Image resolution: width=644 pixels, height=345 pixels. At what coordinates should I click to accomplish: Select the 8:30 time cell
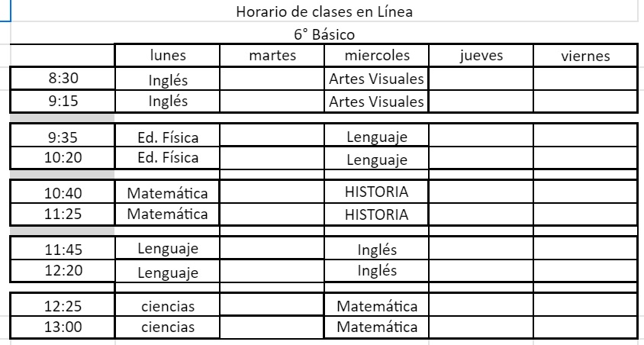(x=63, y=79)
